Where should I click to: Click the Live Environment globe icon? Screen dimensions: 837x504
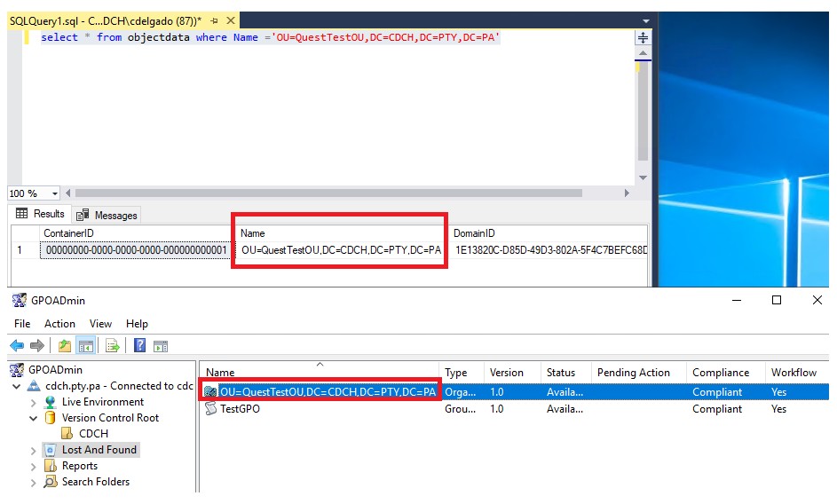coord(51,401)
